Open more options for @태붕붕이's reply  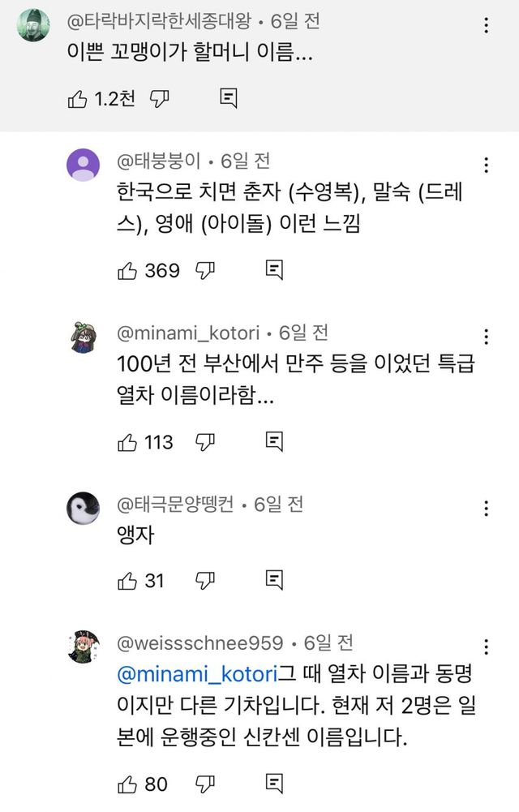pyautogui.click(x=486, y=165)
